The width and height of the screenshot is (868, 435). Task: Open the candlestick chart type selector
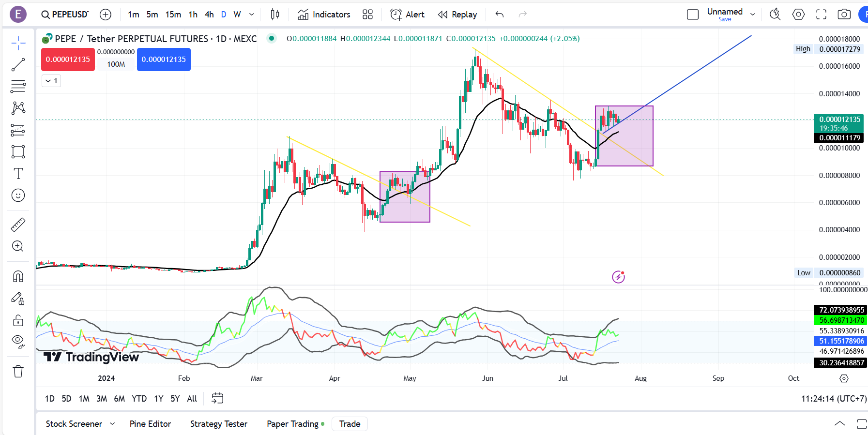275,15
